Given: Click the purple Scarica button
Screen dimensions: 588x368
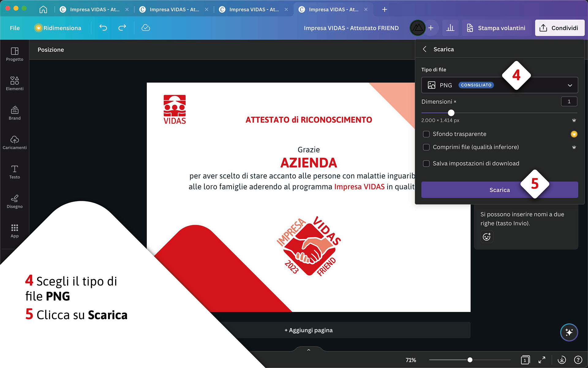Looking at the screenshot, I should [499, 190].
